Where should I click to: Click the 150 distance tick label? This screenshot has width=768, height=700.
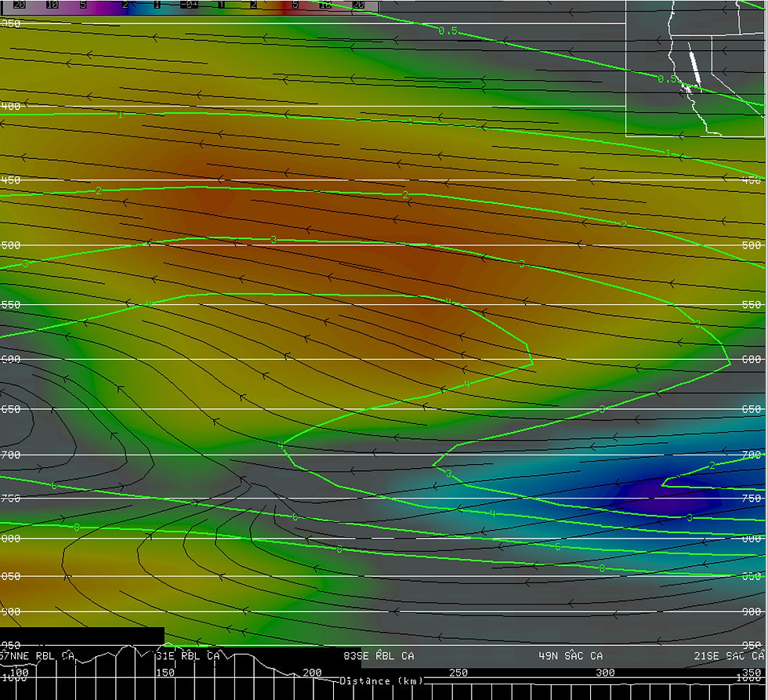tap(165, 673)
